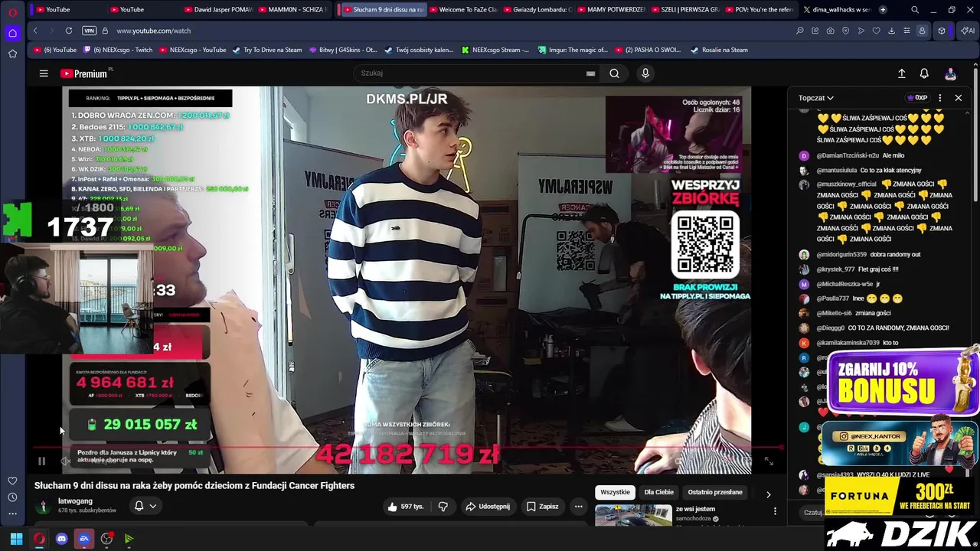Viewport: 980px width, 551px height.
Task: Open the Opera flow send icon
Action: click(x=861, y=31)
